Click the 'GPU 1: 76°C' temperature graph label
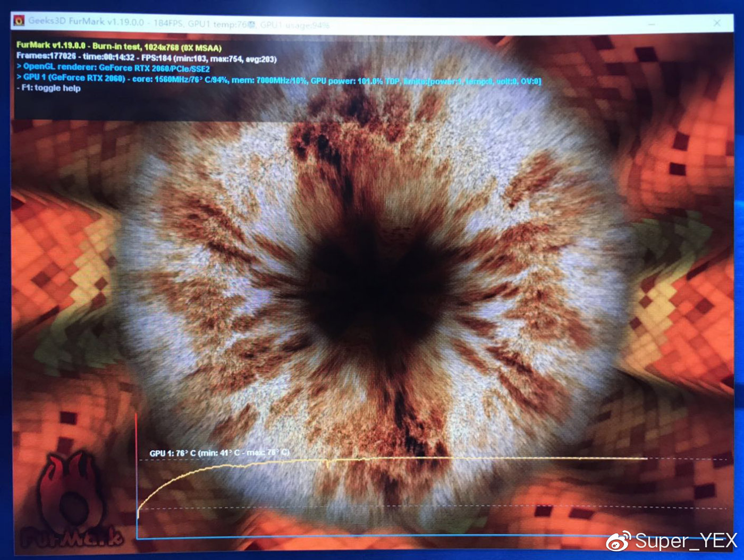 [x=219, y=453]
